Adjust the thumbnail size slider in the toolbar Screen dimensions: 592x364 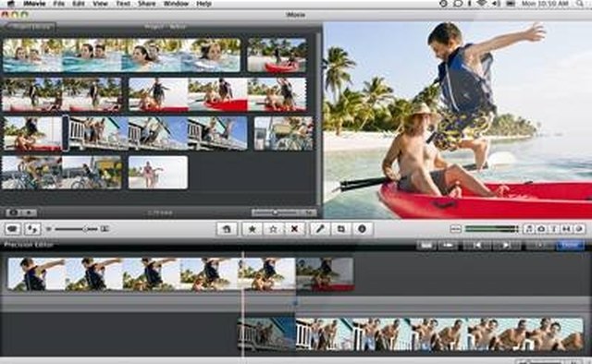[77, 229]
